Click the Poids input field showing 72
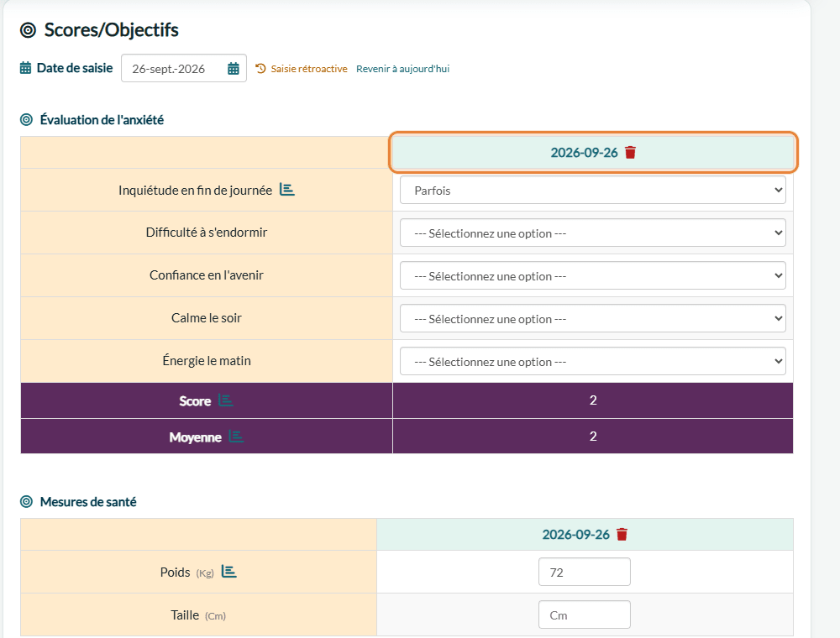Viewport: 840px width, 638px height. coord(585,573)
